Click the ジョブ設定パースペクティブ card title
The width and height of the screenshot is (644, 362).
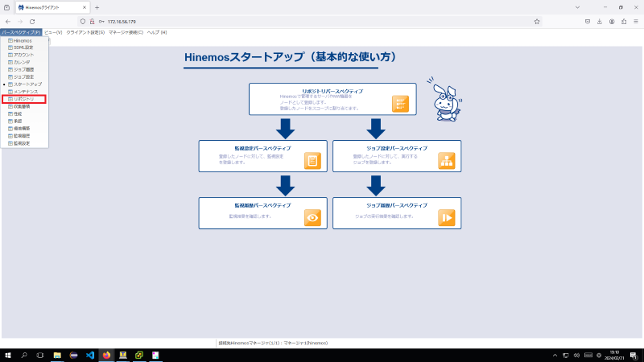click(x=397, y=148)
